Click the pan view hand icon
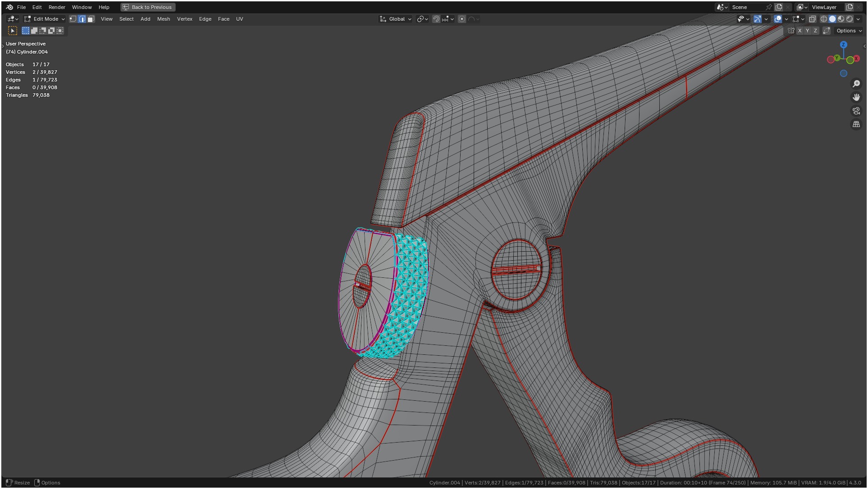Image resolution: width=868 pixels, height=489 pixels. pyautogui.click(x=856, y=97)
